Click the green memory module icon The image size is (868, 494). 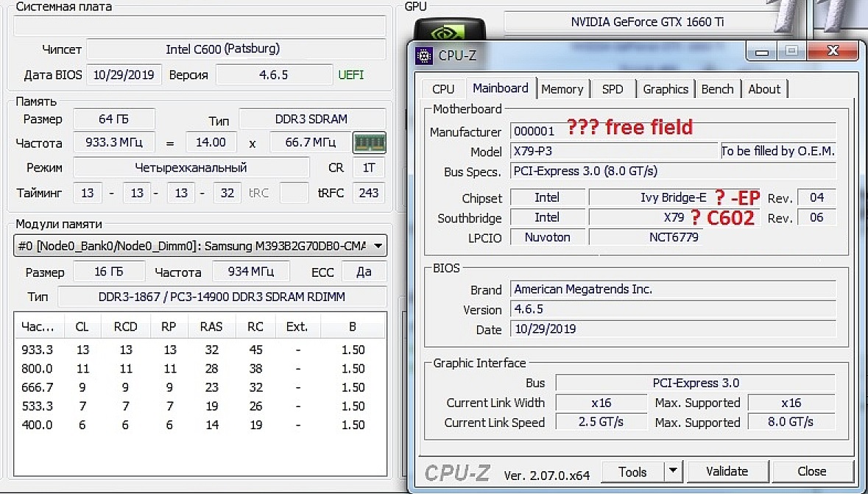tap(370, 143)
